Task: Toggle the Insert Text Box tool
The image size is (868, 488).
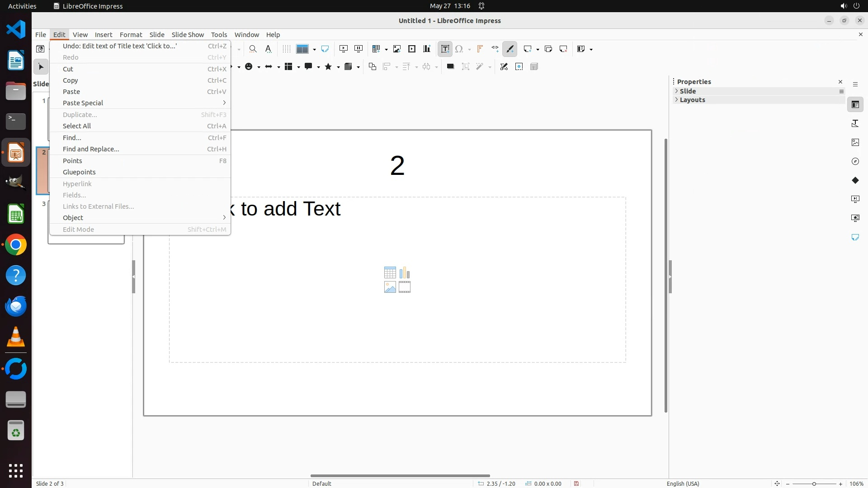Action: 445,49
